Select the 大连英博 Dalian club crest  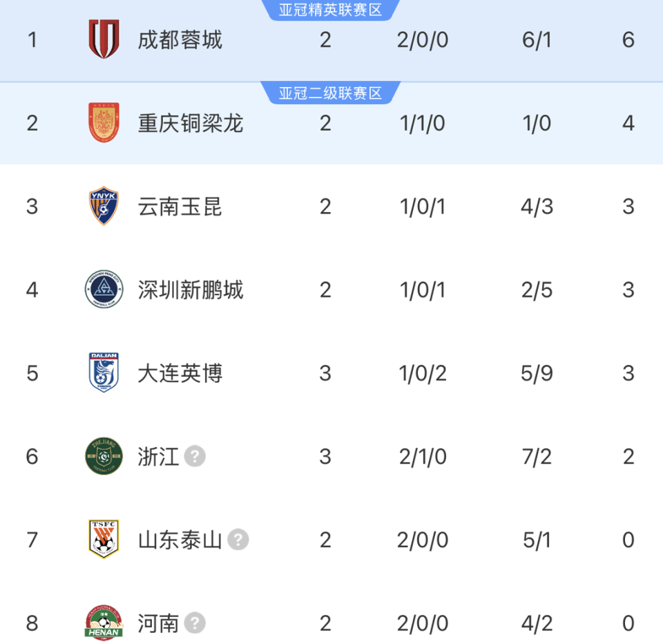coord(102,373)
